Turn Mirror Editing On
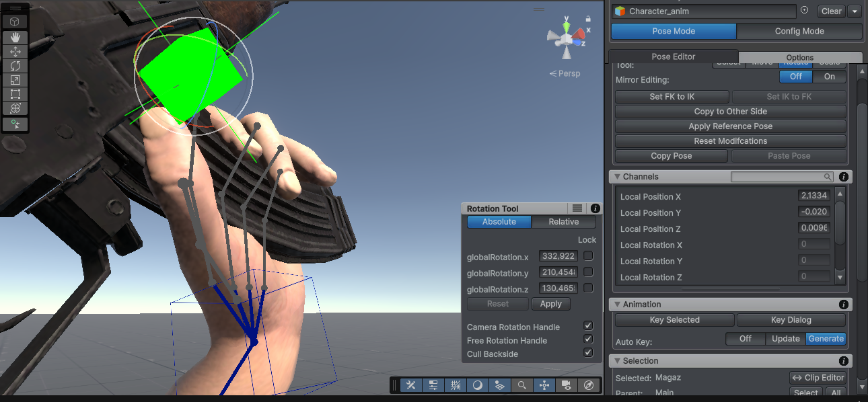 [x=829, y=77]
